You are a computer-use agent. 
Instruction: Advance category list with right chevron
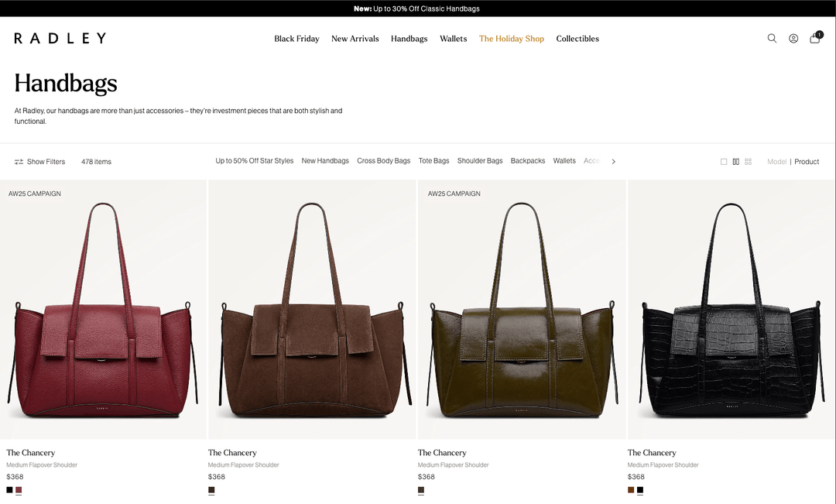click(x=614, y=162)
